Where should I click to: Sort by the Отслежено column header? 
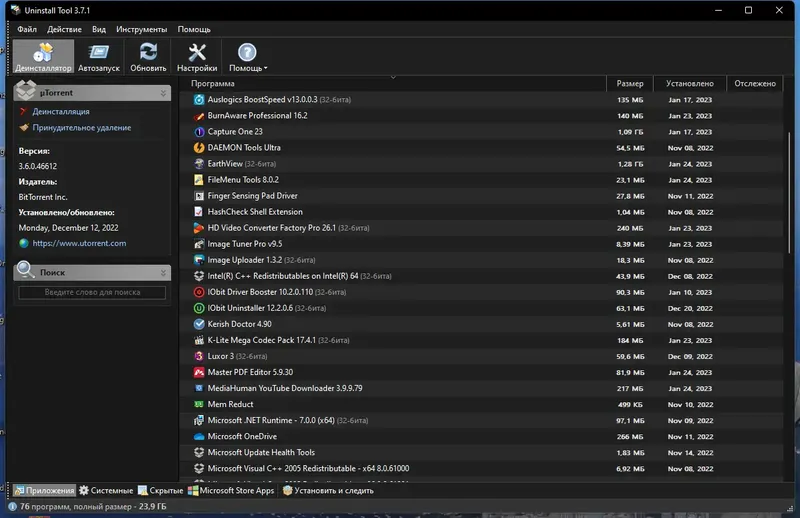755,83
